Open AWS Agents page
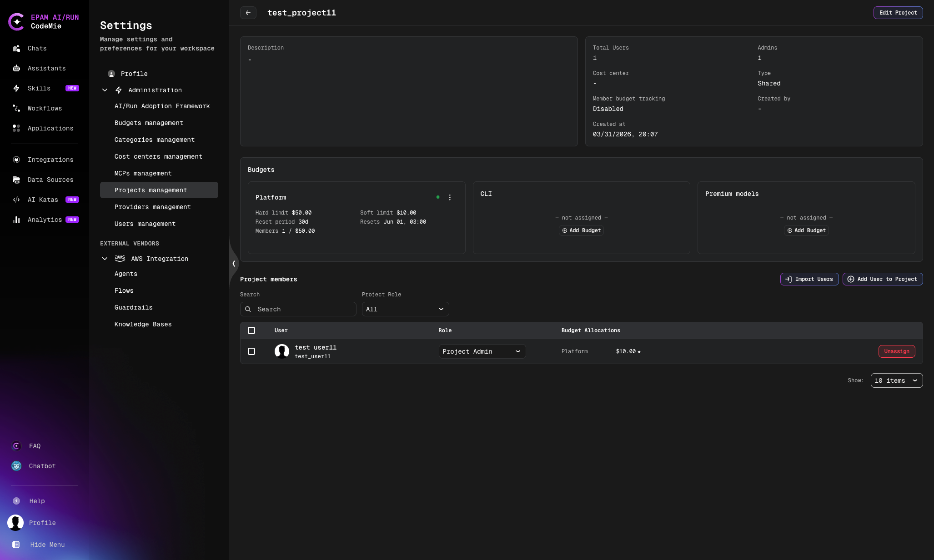 click(126, 274)
